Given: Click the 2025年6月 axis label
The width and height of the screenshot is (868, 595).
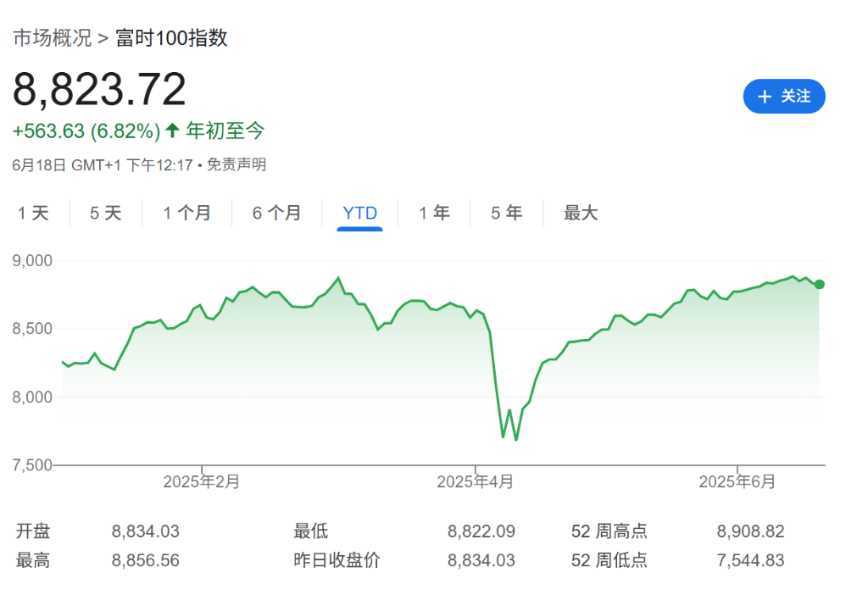Looking at the screenshot, I should pos(737,481).
